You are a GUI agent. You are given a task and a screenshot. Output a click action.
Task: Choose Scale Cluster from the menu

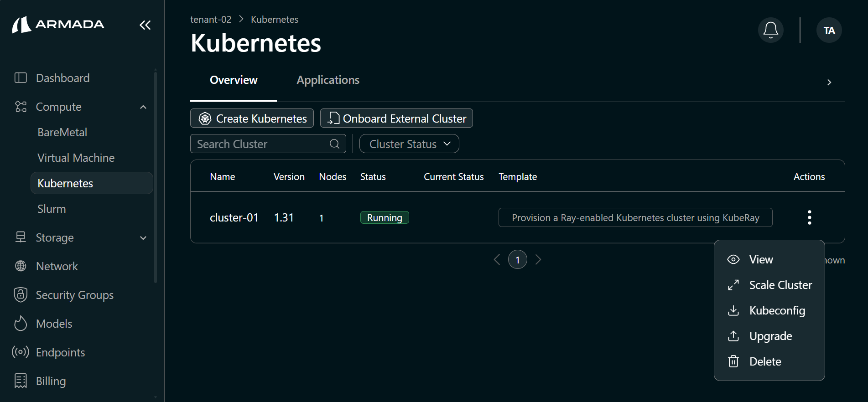[x=769, y=285]
